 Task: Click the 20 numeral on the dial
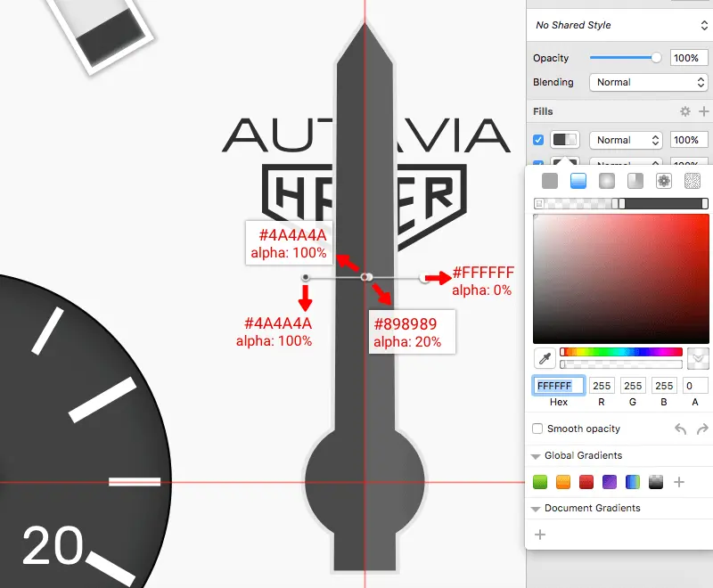53,545
